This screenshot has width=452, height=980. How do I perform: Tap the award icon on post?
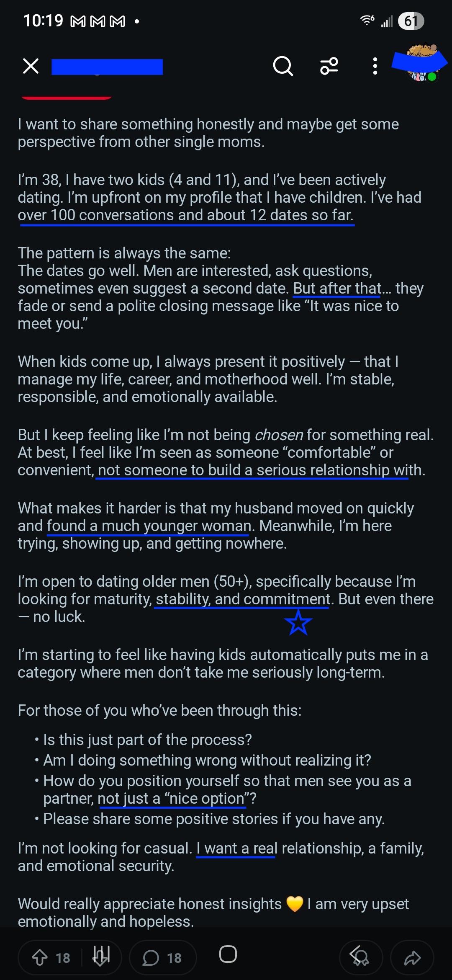(361, 957)
